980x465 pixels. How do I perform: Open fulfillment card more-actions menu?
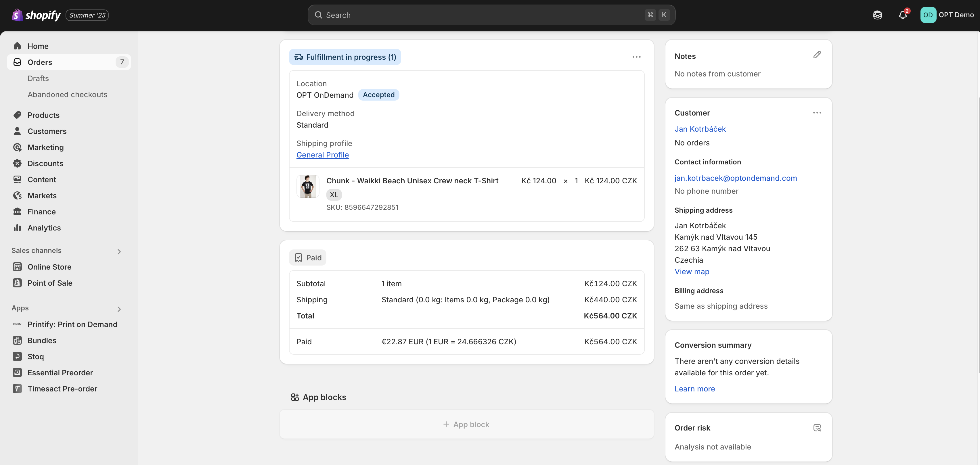(636, 57)
